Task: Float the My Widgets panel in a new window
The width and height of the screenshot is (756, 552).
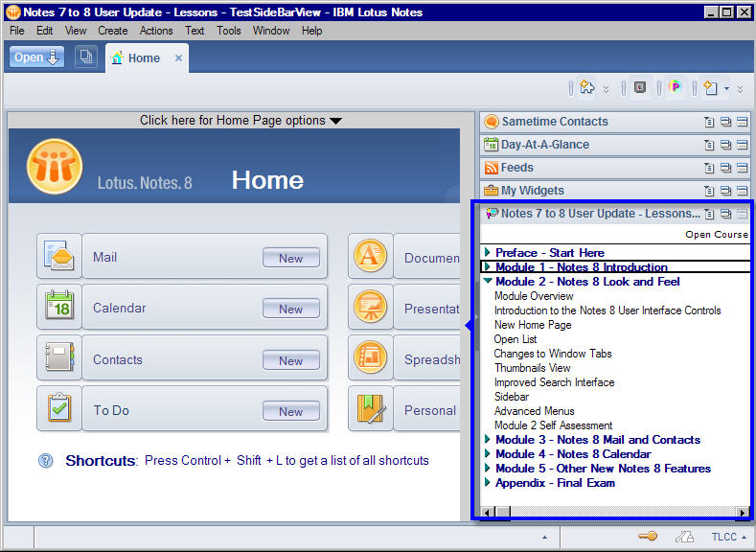Action: [x=725, y=191]
